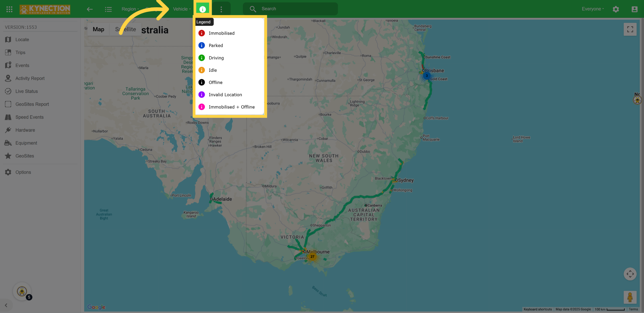Click the Sydney city label
The image size is (644, 313).
[406, 180]
